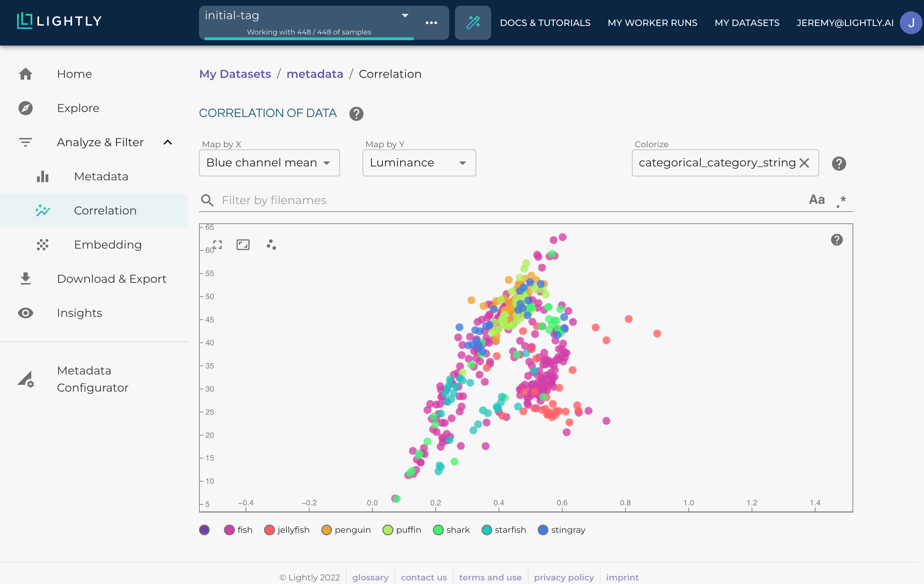Click the fullscreen icon in scatter plot

(x=217, y=245)
